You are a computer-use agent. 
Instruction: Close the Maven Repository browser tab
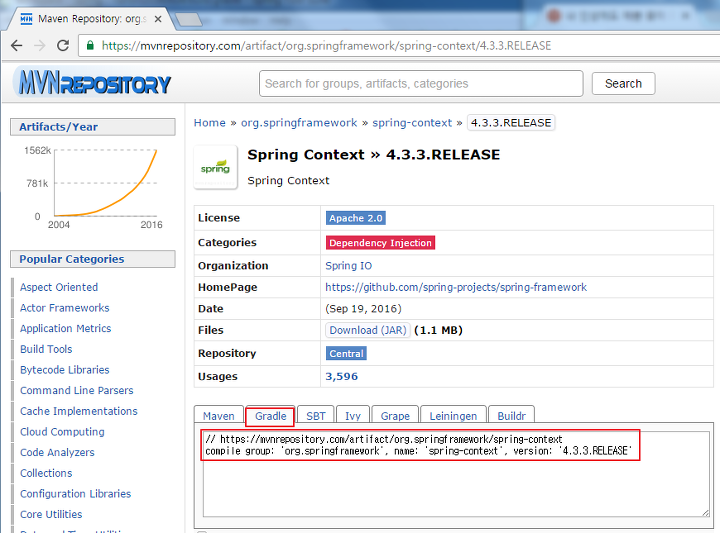(158, 19)
